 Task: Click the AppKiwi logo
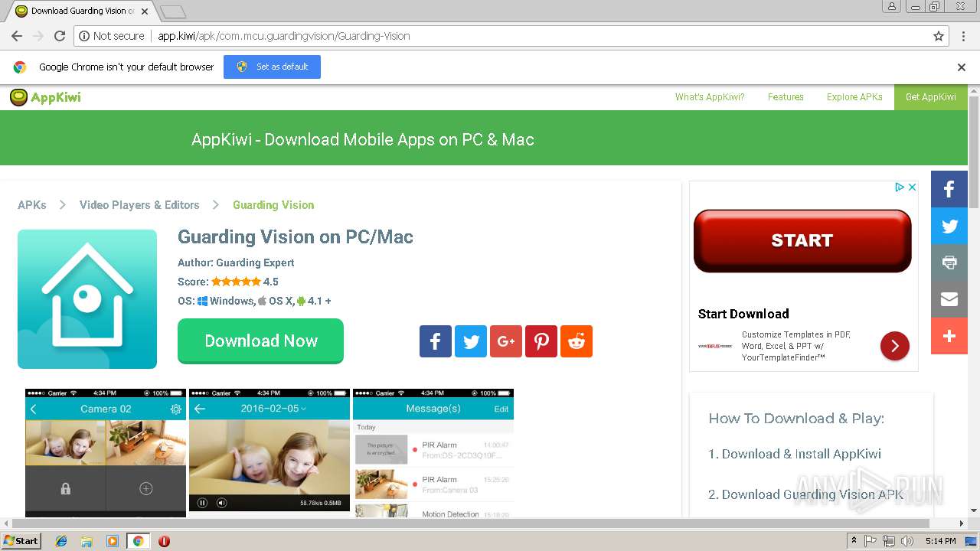click(45, 97)
